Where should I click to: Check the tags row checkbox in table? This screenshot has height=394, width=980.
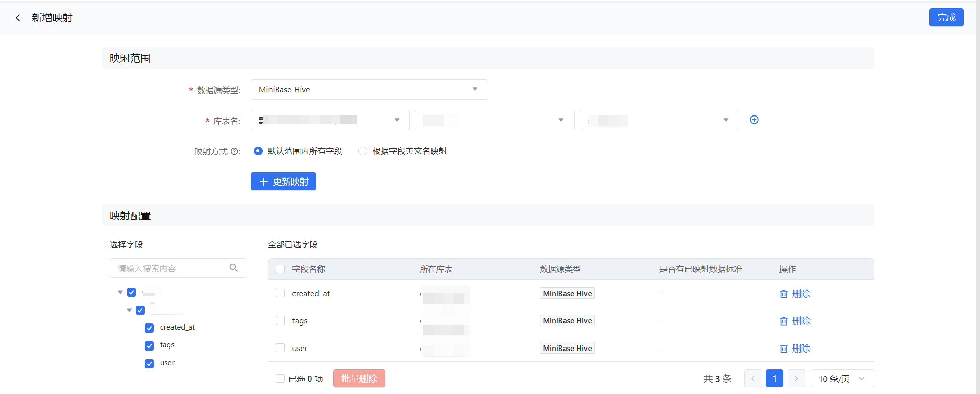[x=280, y=320]
